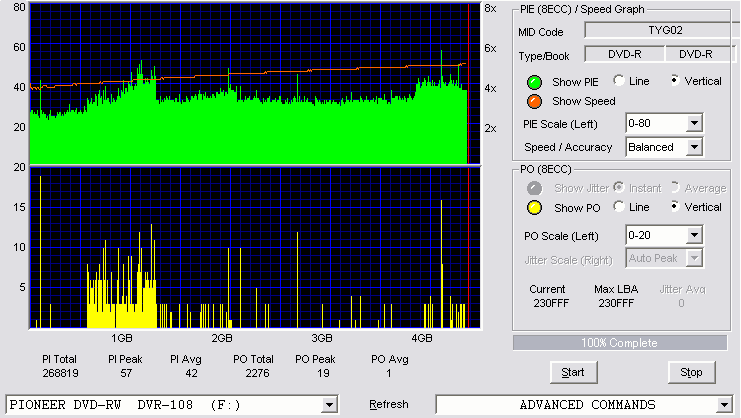Toggle the yellow Show PO indicator

[x=534, y=208]
